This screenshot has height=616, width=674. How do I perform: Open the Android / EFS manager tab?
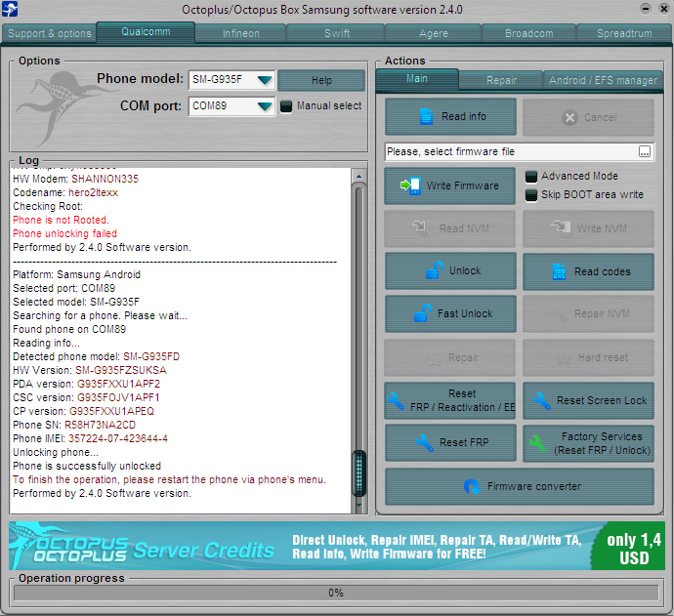(x=602, y=80)
